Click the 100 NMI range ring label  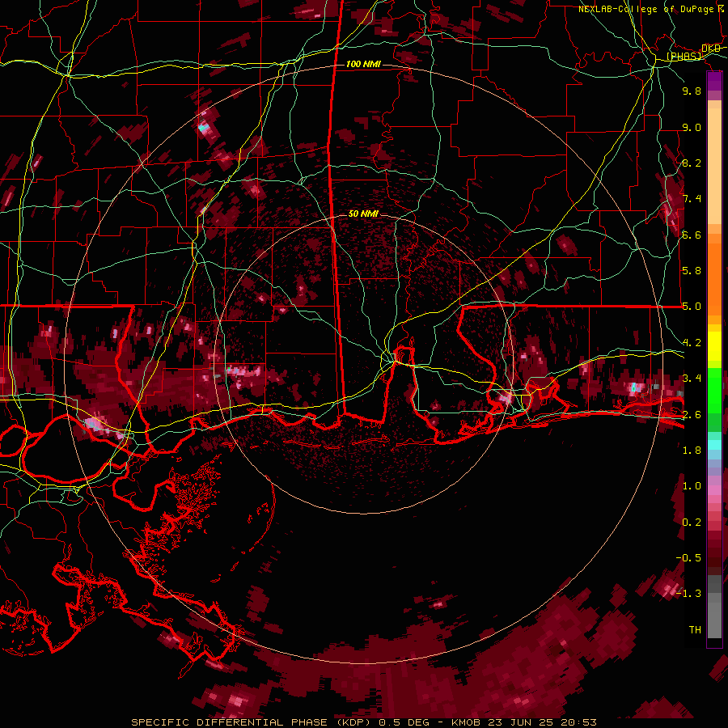point(363,64)
